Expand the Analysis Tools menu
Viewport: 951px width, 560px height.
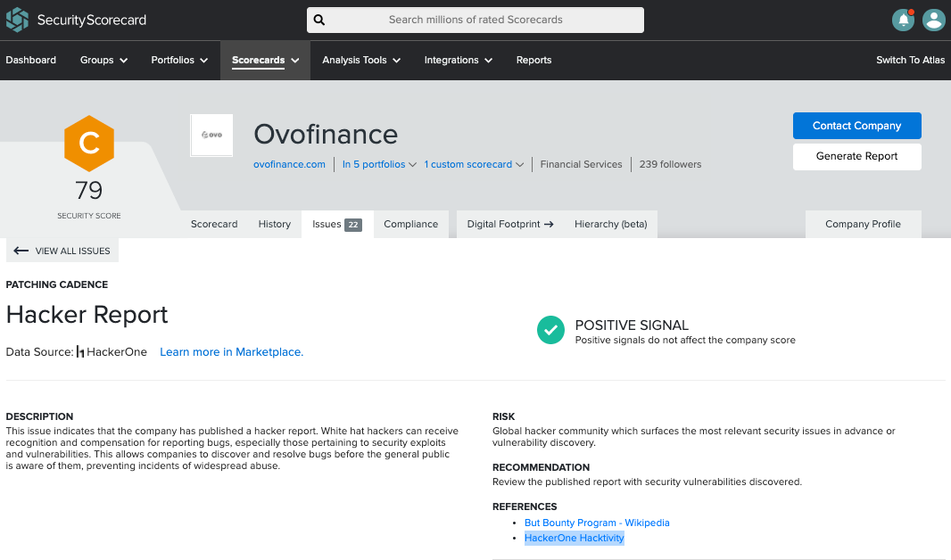pyautogui.click(x=361, y=60)
